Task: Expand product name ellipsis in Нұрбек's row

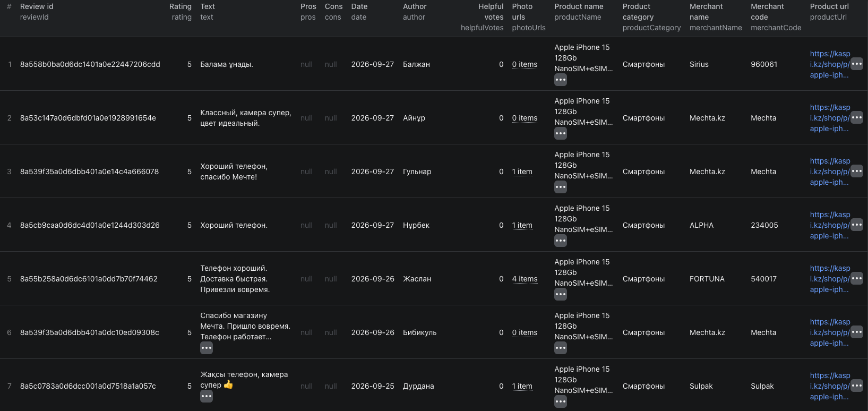Action: pyautogui.click(x=561, y=241)
